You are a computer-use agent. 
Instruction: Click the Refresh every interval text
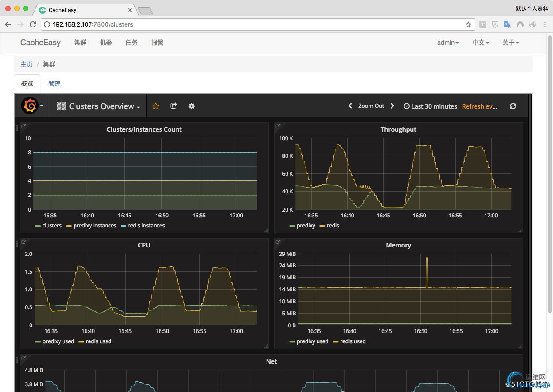pyautogui.click(x=480, y=106)
